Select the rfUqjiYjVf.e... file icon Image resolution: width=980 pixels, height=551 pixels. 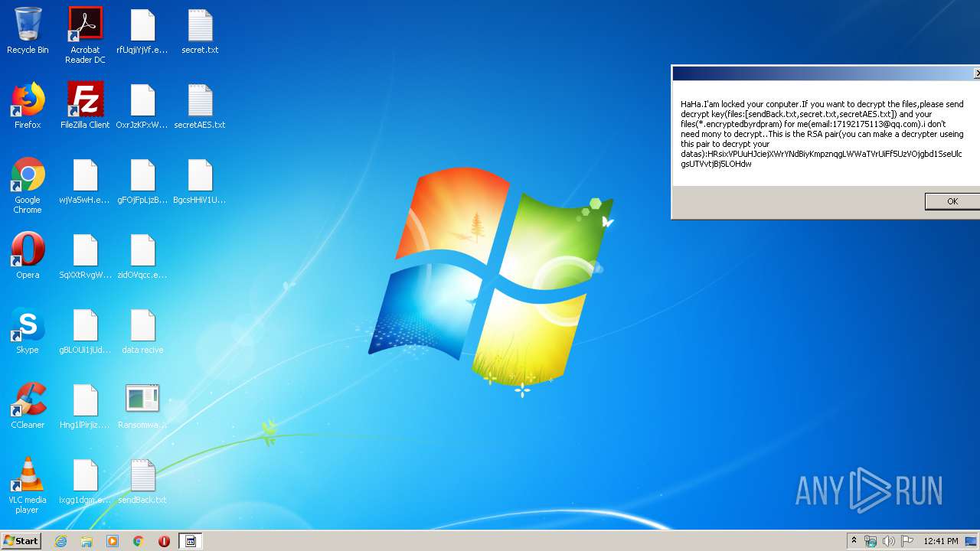click(142, 31)
